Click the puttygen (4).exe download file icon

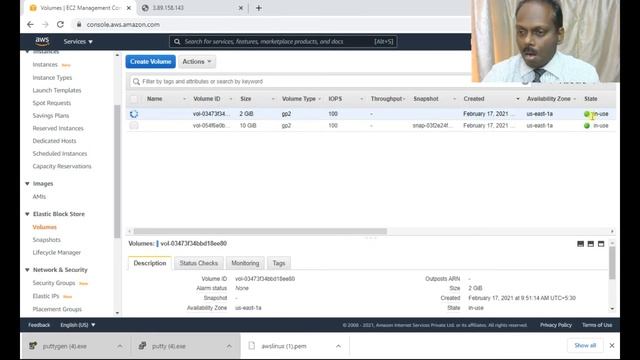pyautogui.click(x=33, y=346)
